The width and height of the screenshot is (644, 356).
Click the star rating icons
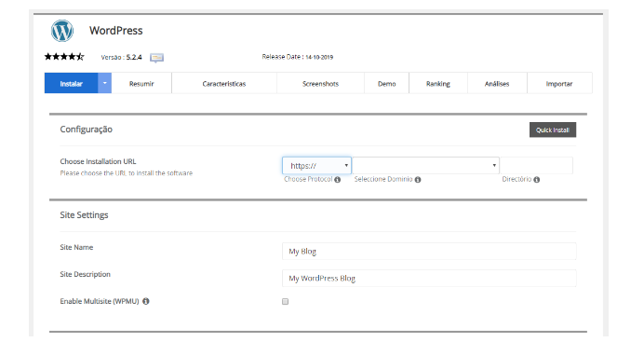click(x=64, y=57)
